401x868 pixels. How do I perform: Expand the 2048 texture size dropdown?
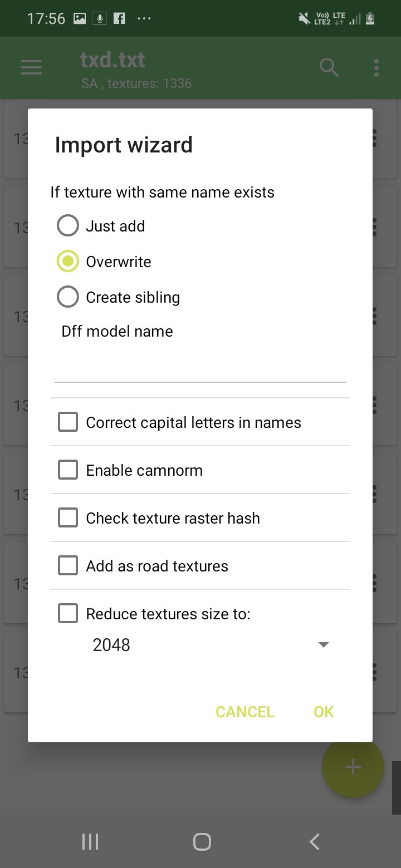pyautogui.click(x=211, y=645)
